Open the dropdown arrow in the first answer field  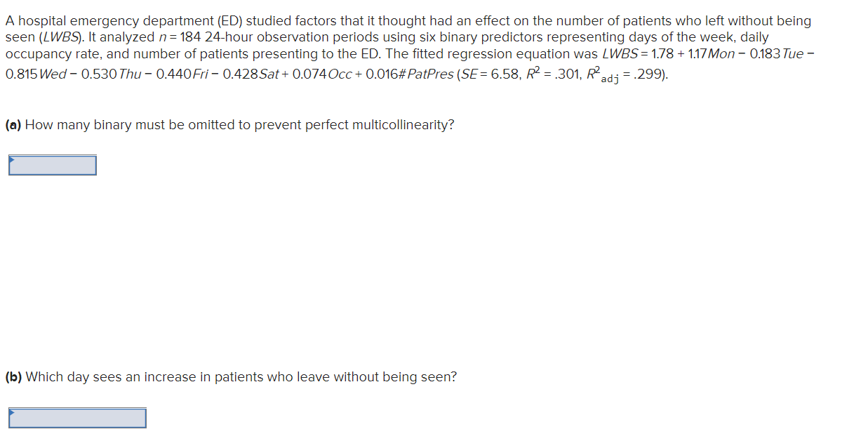tap(11, 159)
